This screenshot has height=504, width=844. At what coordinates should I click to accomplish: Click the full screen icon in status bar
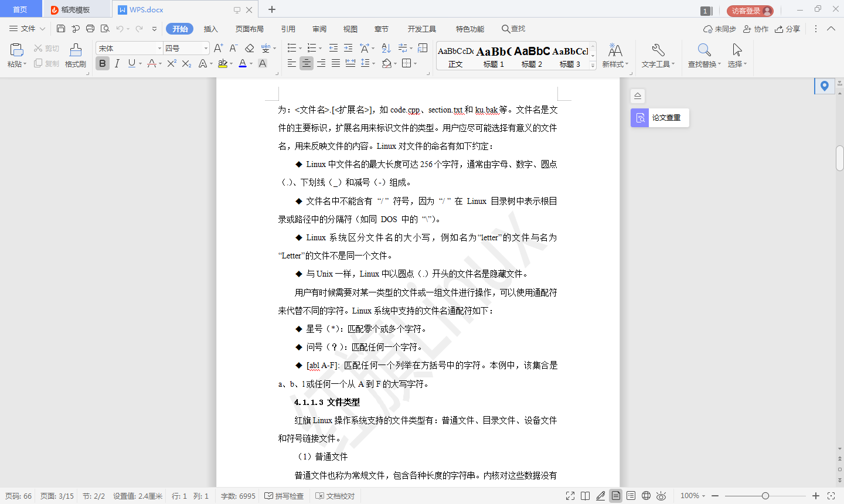pyautogui.click(x=570, y=496)
